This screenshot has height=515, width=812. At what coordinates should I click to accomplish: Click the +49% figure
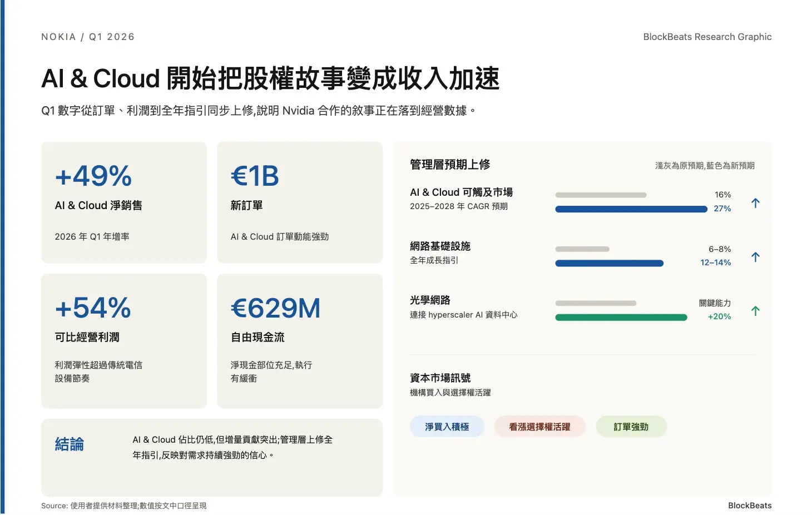[93, 176]
